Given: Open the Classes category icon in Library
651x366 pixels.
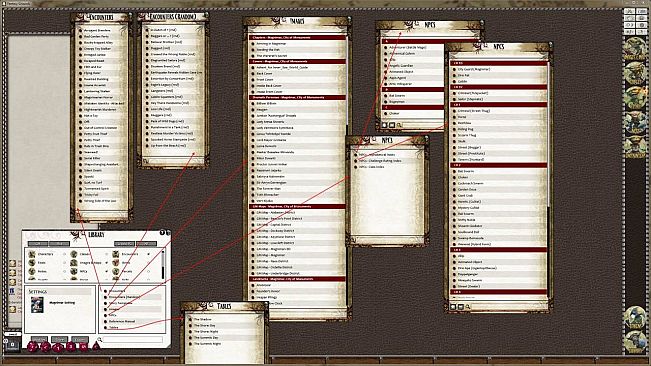Looking at the screenshot, I should click(74, 254).
